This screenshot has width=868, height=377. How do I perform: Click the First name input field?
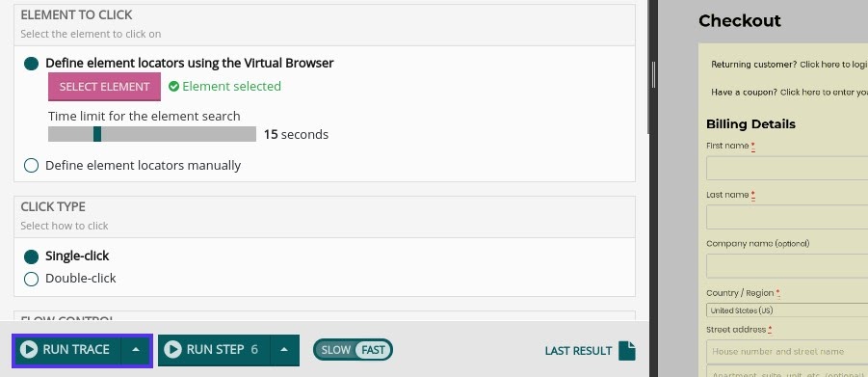[787, 168]
